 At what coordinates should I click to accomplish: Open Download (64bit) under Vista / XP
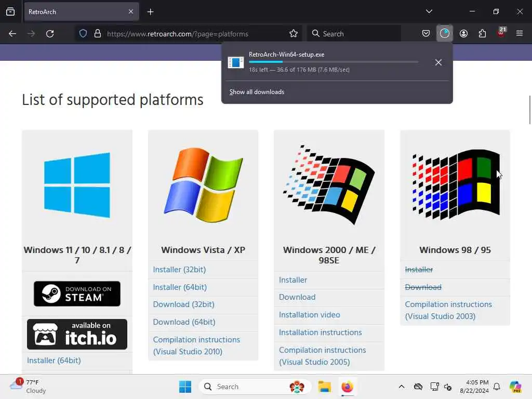184,322
